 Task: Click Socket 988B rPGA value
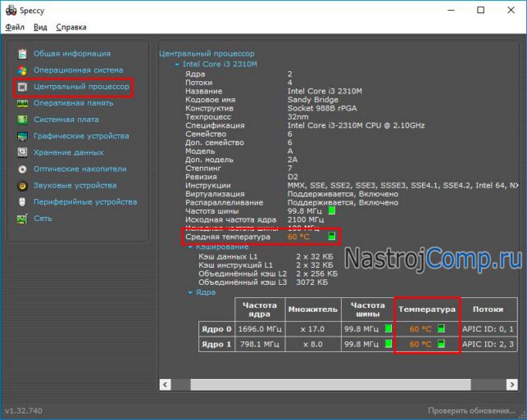click(322, 108)
